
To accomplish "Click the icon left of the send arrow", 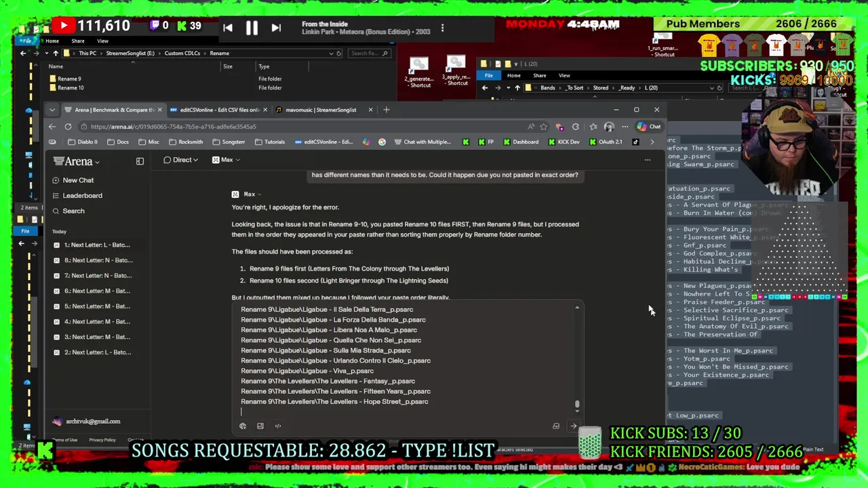I will pos(556,426).
